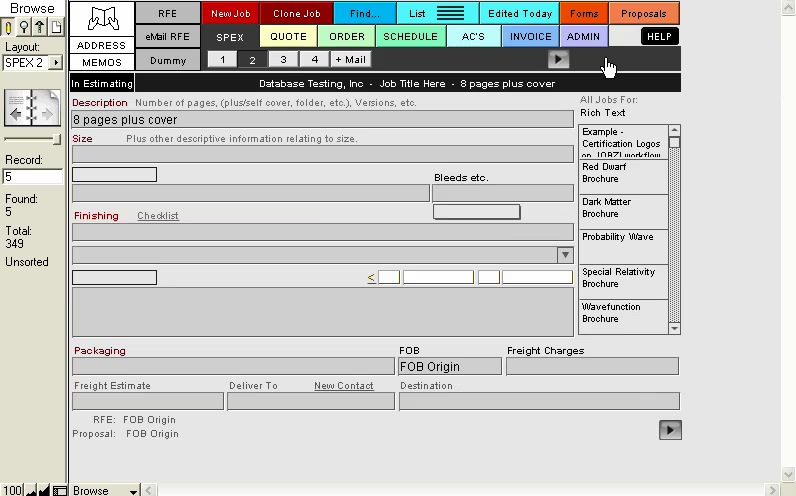Screen dimensions: 796x496
Task: Select the Find mode magnifier icon
Action: coord(23,27)
